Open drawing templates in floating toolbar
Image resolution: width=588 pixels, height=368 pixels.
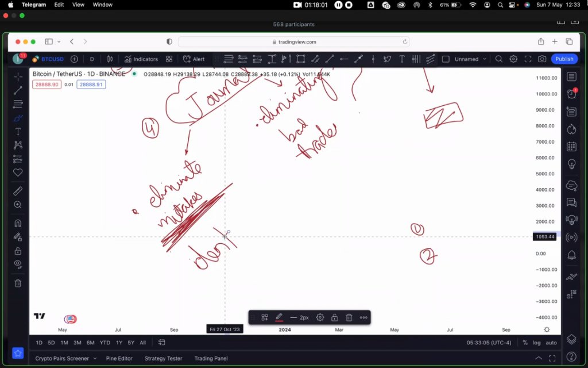click(x=265, y=317)
